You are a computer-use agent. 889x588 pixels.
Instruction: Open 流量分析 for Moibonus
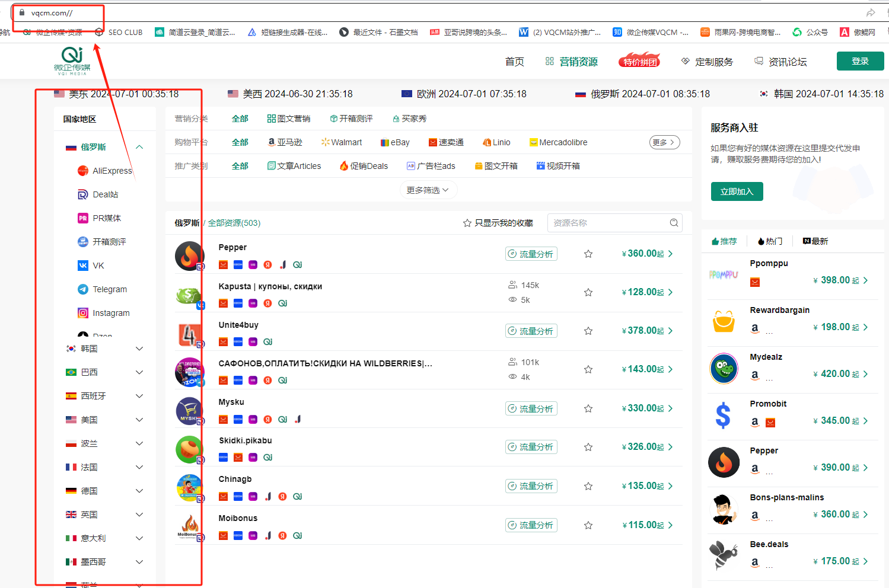(531, 525)
